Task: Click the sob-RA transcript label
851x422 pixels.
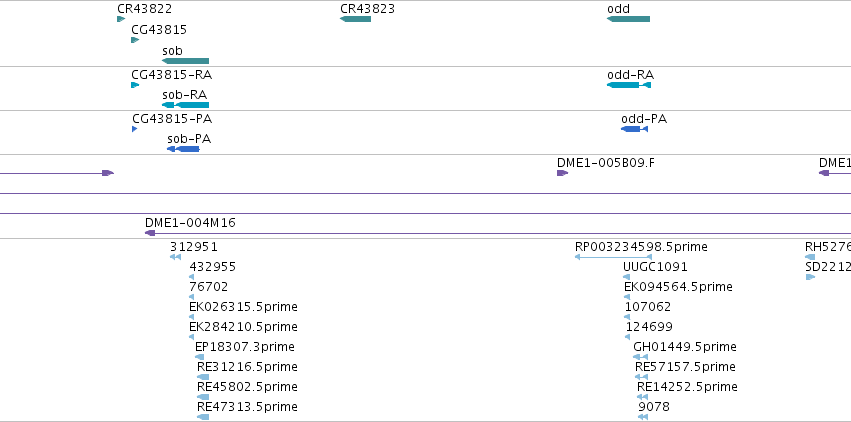Action: coord(185,95)
